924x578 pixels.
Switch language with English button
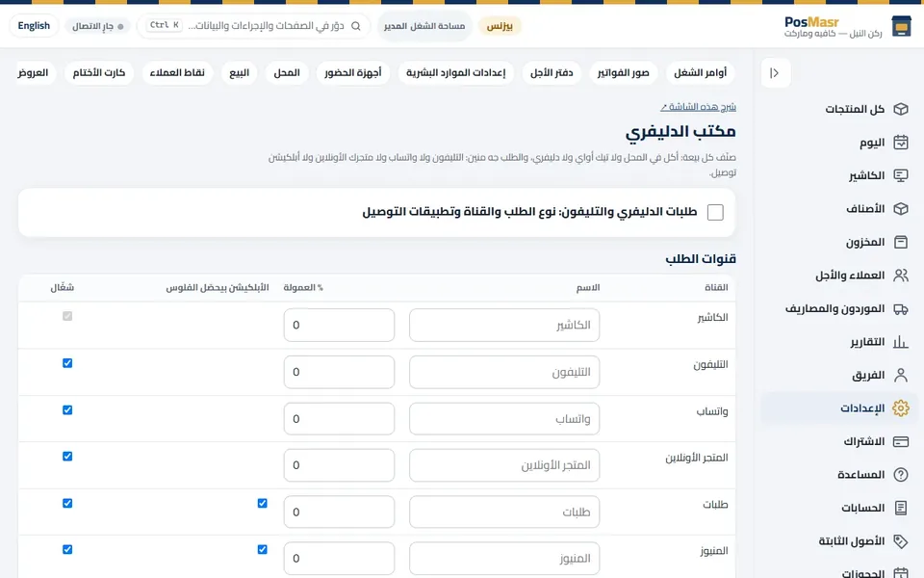click(35, 26)
